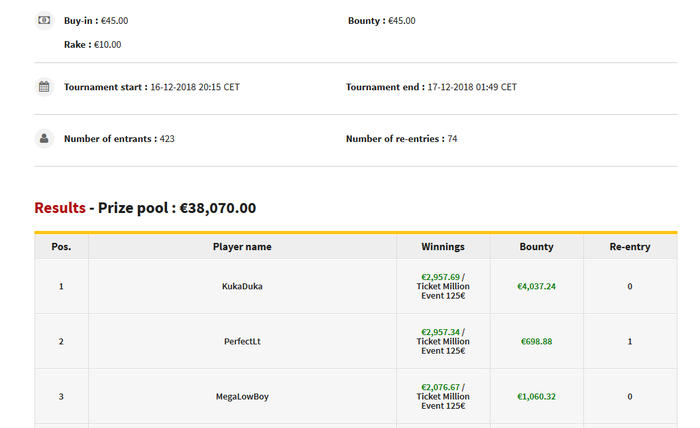Click the Results prize pool heading
Image resolution: width=700 pixels, height=428 pixels.
145,208
